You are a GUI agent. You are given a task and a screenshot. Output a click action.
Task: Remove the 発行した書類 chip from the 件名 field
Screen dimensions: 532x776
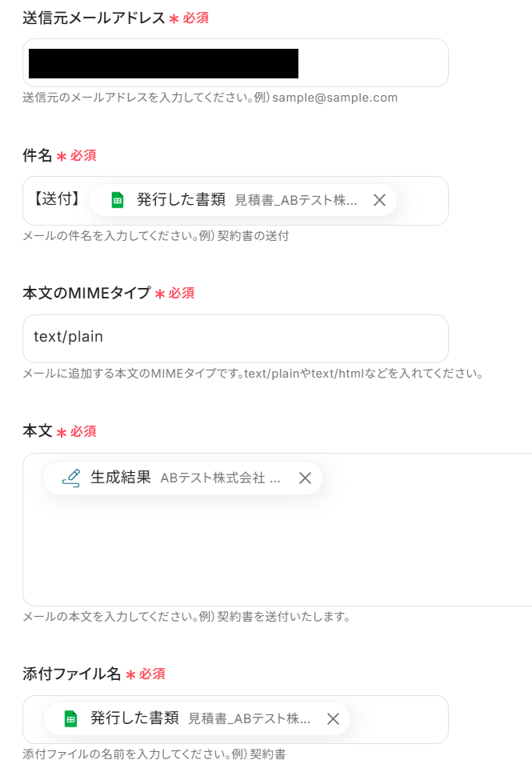point(379,200)
